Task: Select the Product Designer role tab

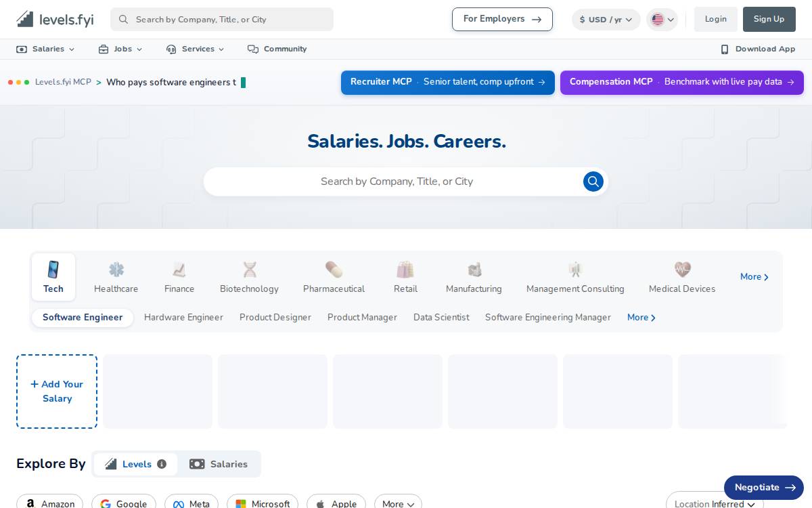Action: [x=275, y=318]
